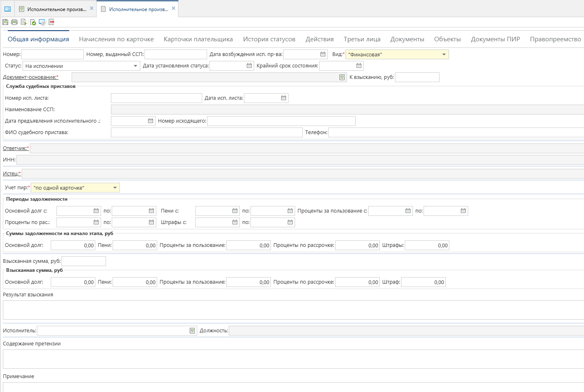The image size is (584, 392).
Task: Click Штраф amount in Взысканная сумма section
Action: pyautogui.click(x=423, y=282)
